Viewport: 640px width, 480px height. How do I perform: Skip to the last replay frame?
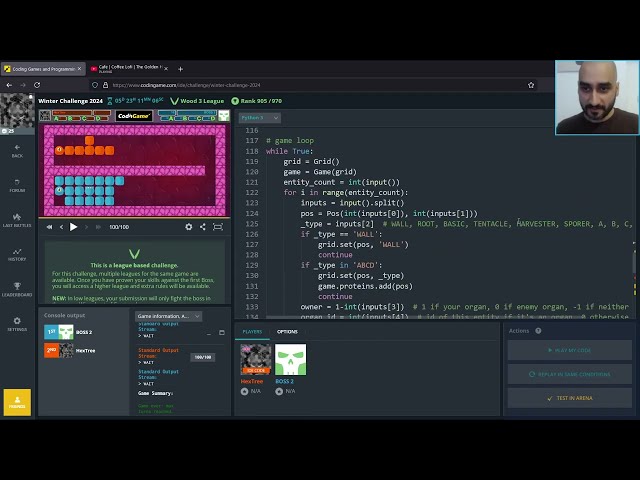tap(98, 227)
